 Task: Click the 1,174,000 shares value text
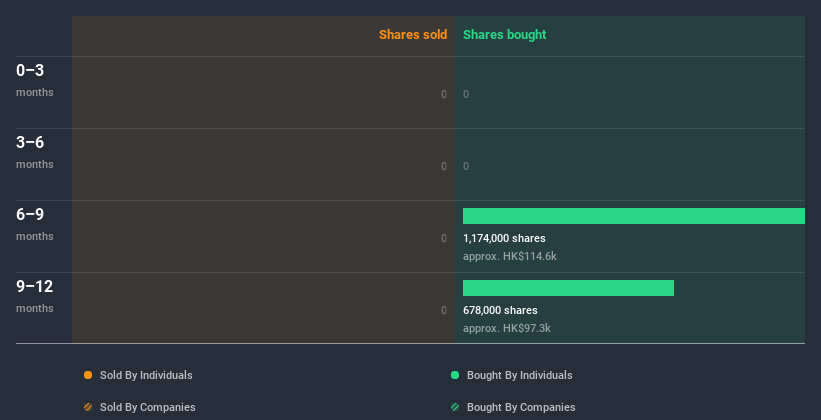point(504,238)
